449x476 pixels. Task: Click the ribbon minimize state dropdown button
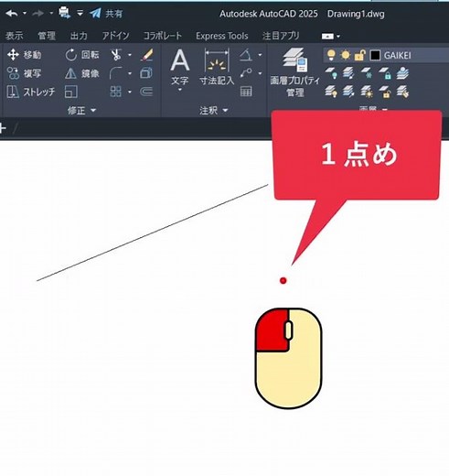(x=331, y=37)
